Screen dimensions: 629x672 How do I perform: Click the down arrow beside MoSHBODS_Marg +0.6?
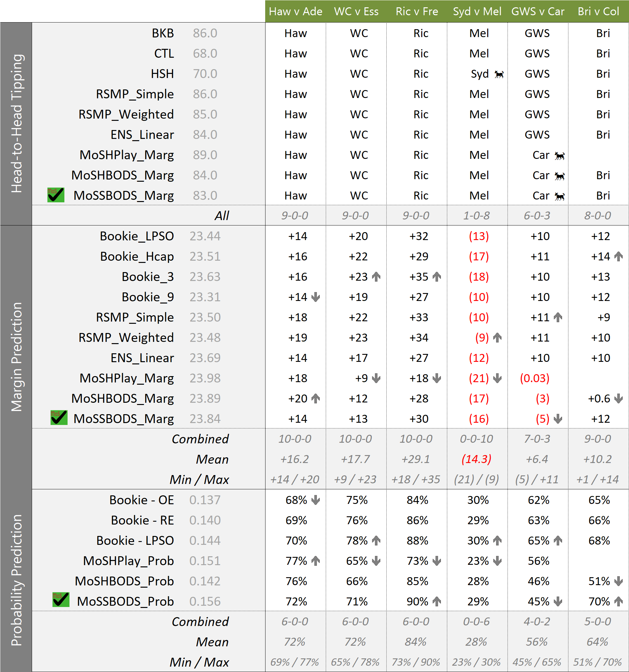(x=619, y=399)
